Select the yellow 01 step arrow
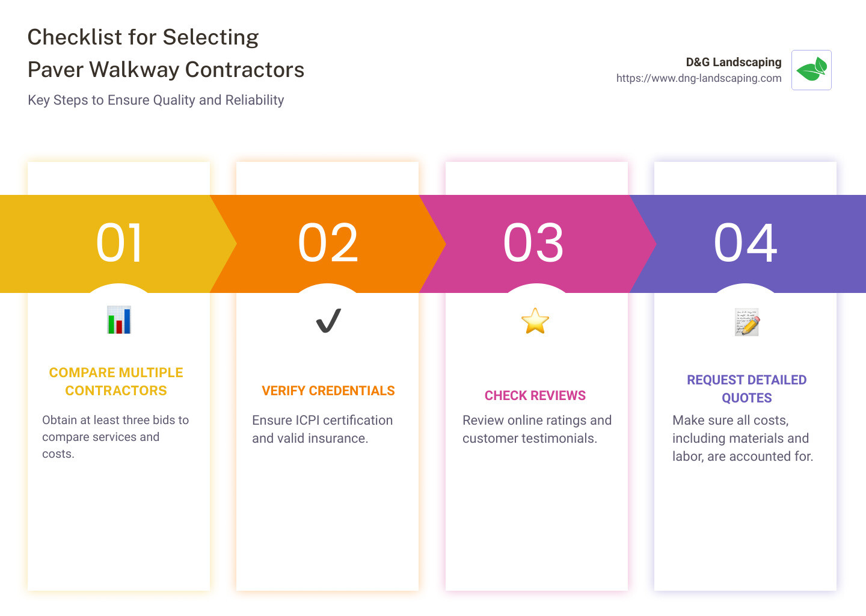The height and width of the screenshot is (616, 866). pos(118,244)
